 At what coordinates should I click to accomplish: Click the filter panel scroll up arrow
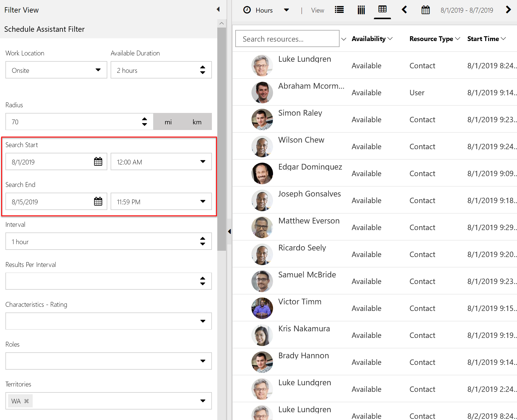click(221, 23)
